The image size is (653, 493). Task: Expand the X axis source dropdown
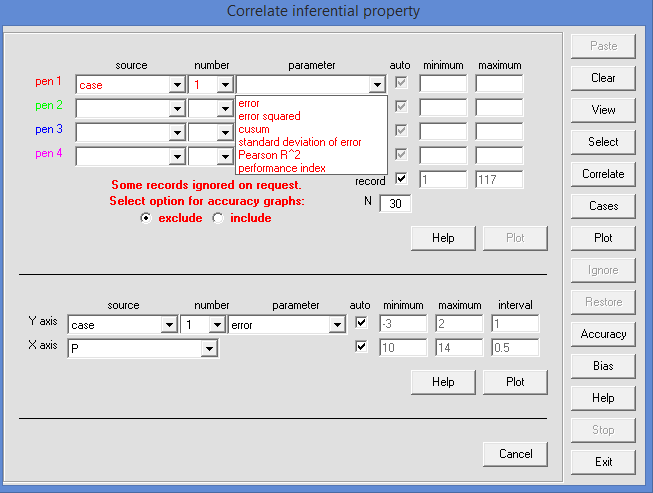208,348
